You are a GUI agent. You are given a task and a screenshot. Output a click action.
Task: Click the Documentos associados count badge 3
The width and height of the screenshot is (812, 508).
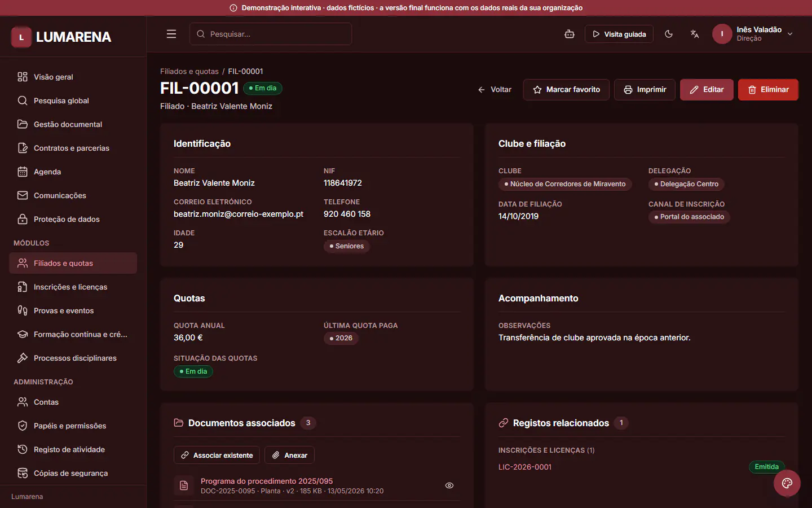pyautogui.click(x=308, y=423)
